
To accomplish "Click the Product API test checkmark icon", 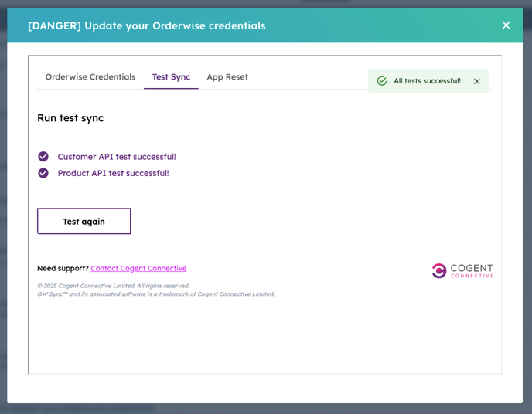I will (43, 173).
